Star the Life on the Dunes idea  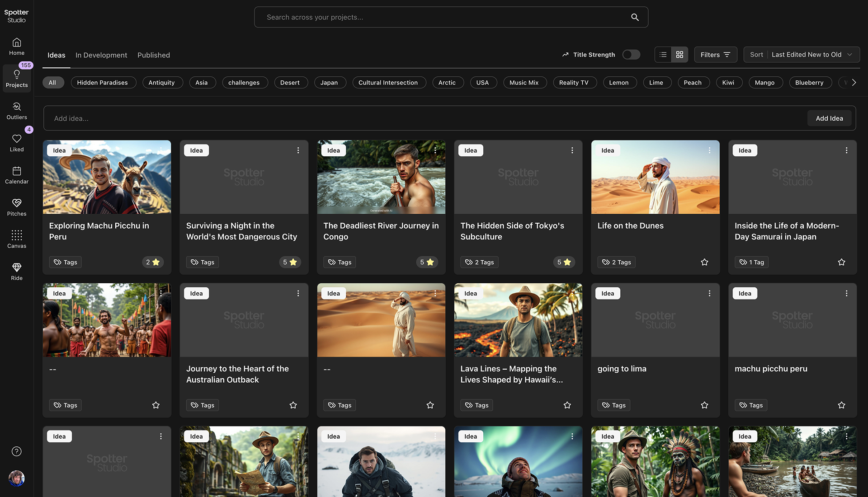click(704, 262)
